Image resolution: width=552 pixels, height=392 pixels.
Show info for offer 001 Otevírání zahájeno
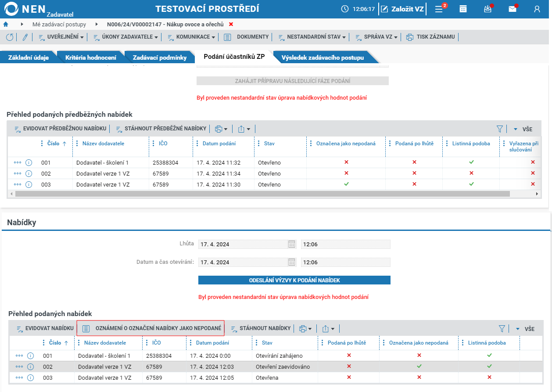tap(31, 356)
